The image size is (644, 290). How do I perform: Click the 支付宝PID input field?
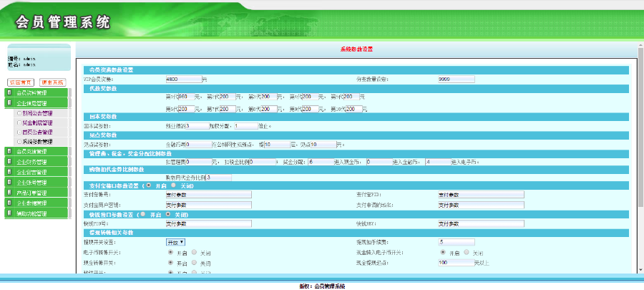[x=481, y=194]
